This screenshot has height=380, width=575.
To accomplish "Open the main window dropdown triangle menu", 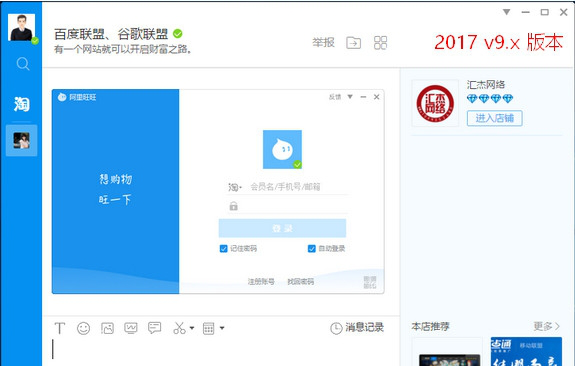I will 506,12.
